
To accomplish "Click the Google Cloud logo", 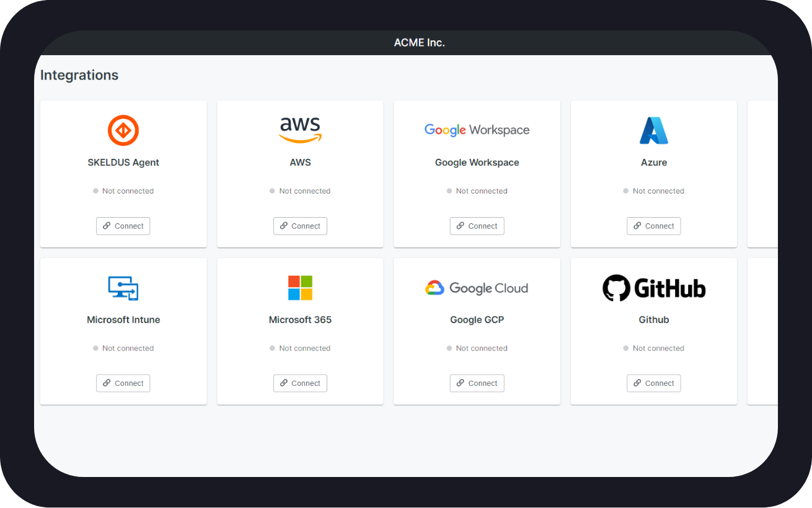I will point(477,288).
